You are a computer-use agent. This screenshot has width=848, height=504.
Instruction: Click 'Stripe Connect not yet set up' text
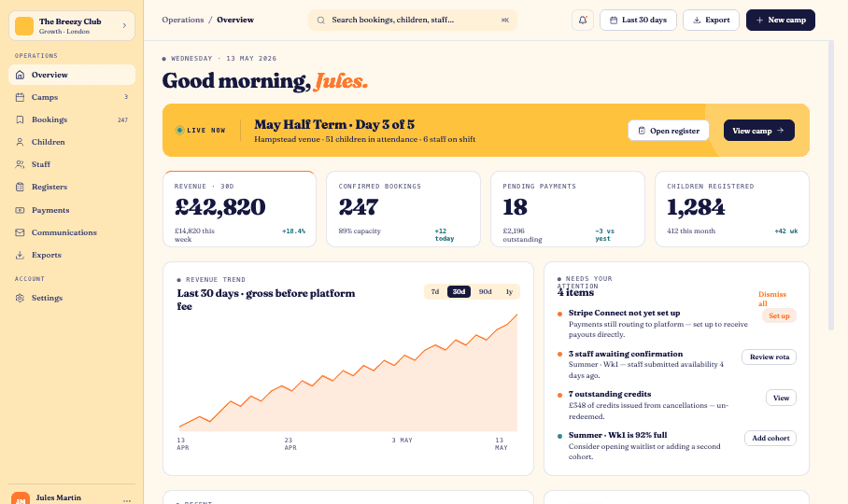pos(624,313)
